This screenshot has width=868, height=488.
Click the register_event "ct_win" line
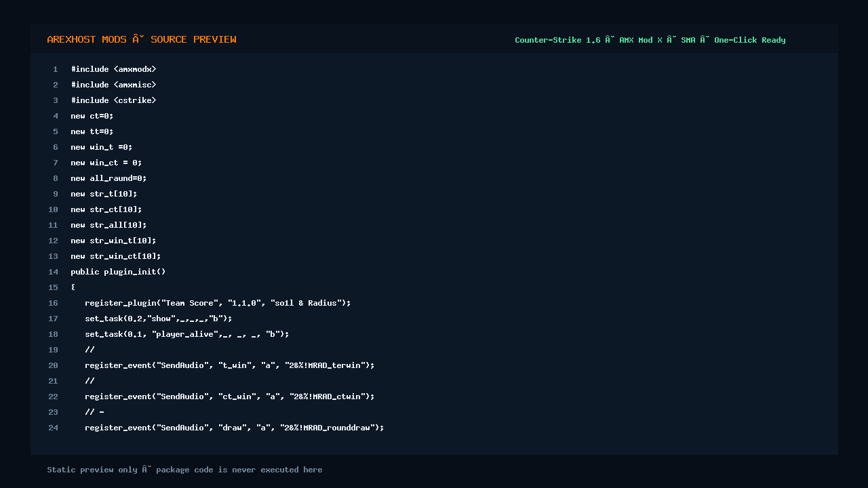click(230, 396)
